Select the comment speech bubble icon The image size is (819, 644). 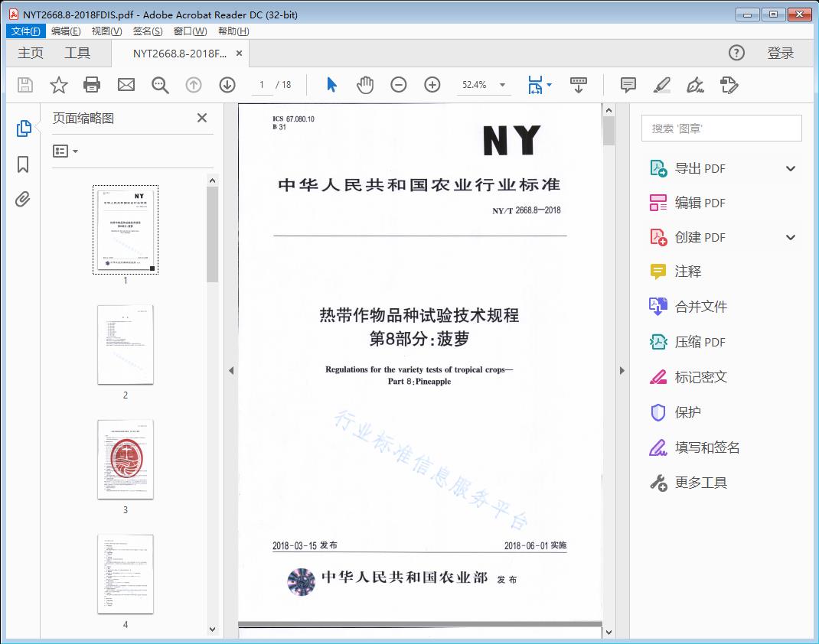[x=627, y=85]
